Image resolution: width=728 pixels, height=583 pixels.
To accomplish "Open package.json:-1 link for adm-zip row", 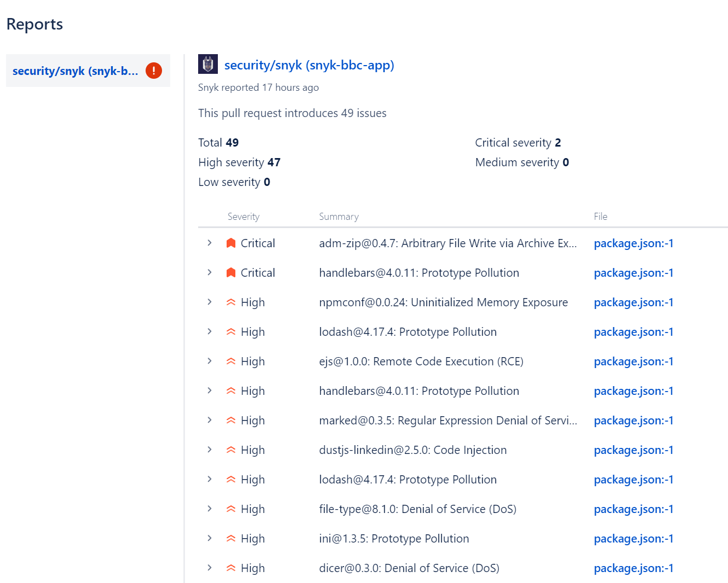I will click(633, 243).
